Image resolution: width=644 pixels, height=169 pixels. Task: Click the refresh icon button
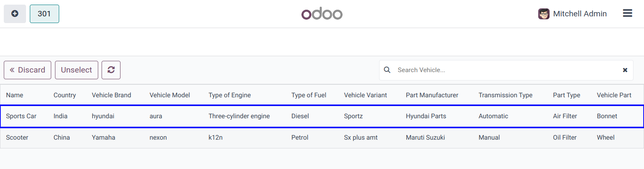(111, 70)
